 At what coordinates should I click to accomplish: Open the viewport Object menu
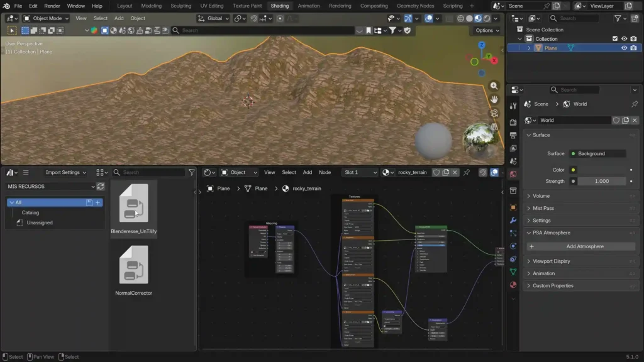pos(138,18)
